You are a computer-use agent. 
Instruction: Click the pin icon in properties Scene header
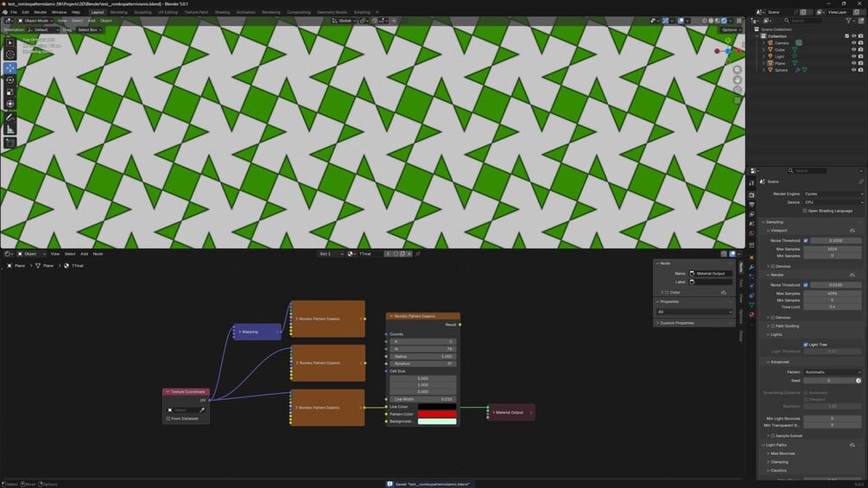pyautogui.click(x=861, y=181)
